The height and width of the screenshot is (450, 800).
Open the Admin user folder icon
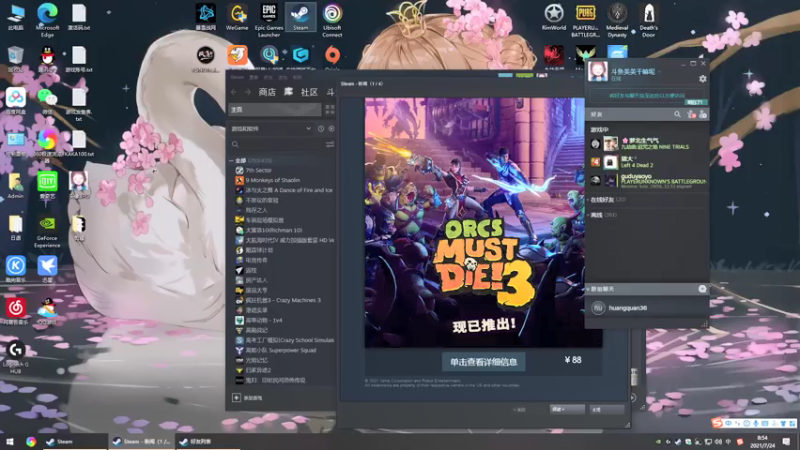(x=15, y=185)
